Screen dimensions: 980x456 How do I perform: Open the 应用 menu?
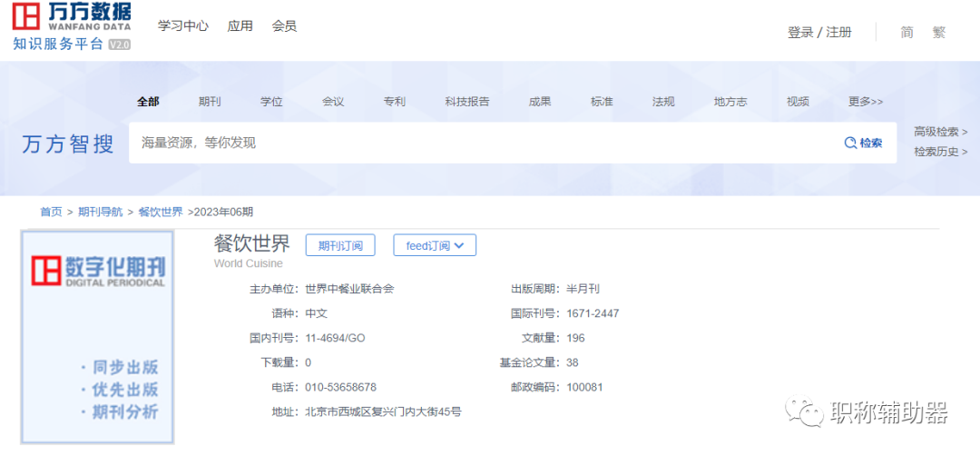[x=240, y=26]
